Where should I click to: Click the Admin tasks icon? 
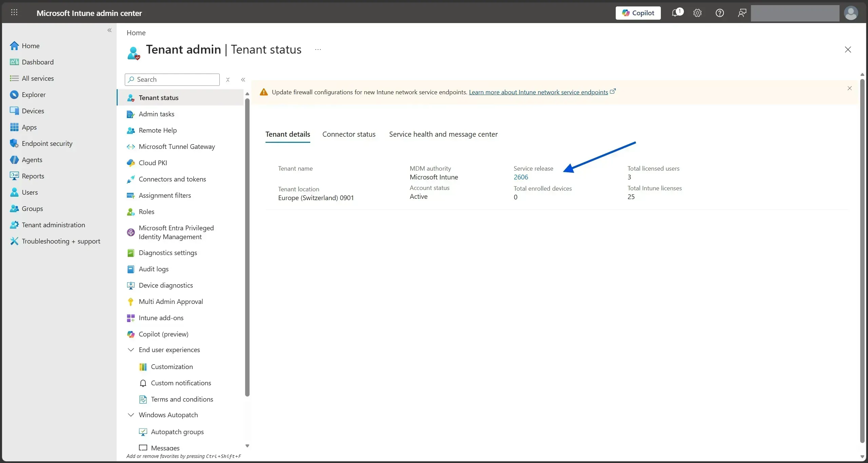(x=131, y=114)
